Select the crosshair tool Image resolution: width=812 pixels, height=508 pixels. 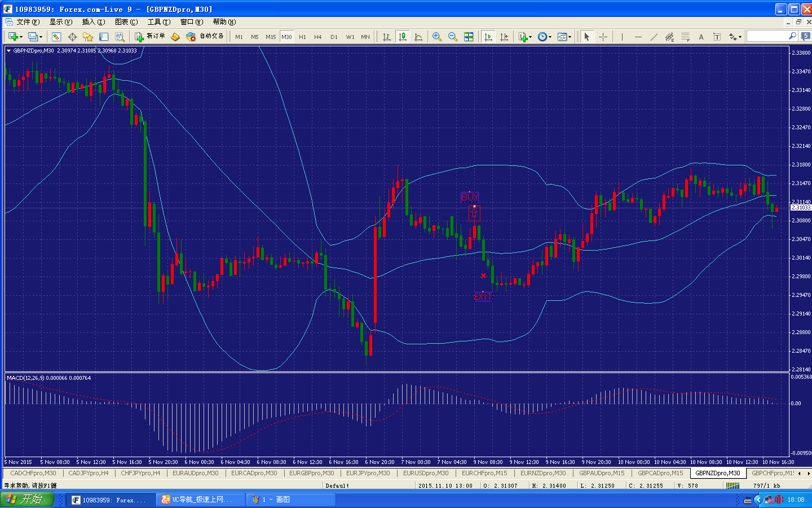coord(603,37)
